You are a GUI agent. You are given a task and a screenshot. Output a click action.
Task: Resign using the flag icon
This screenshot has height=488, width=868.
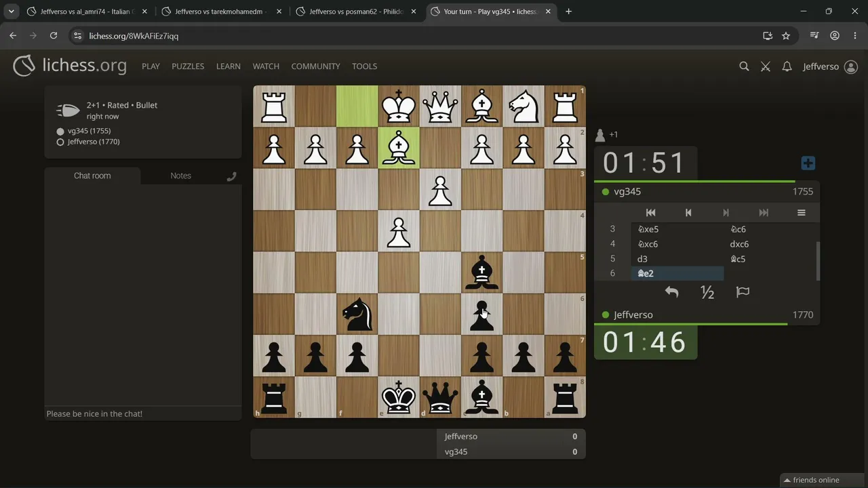click(743, 292)
